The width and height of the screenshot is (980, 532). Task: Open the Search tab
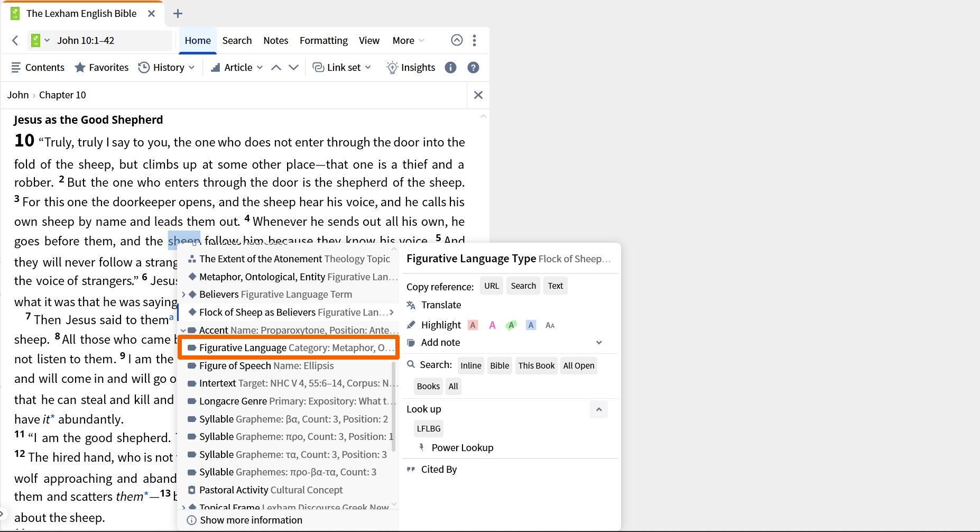pyautogui.click(x=237, y=40)
